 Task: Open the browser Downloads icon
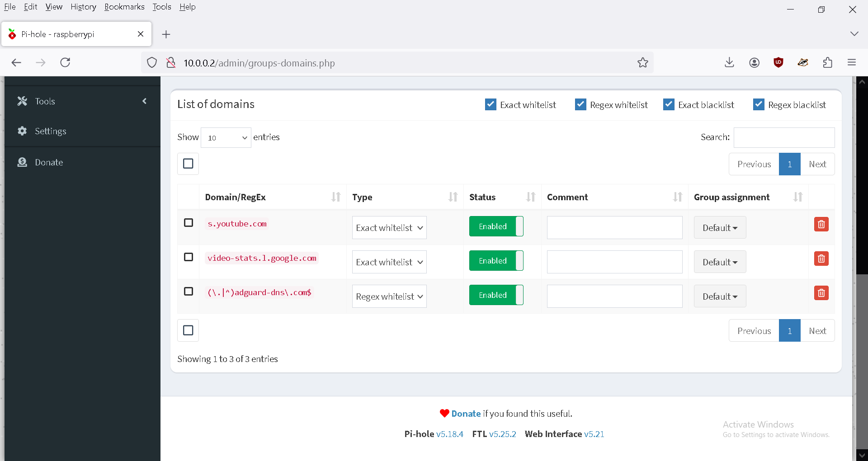tap(729, 62)
